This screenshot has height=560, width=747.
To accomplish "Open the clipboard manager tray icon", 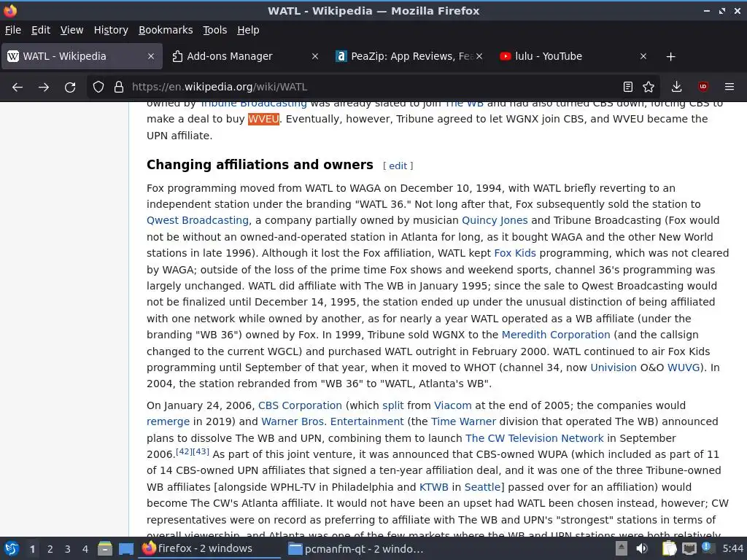I will pos(670,548).
